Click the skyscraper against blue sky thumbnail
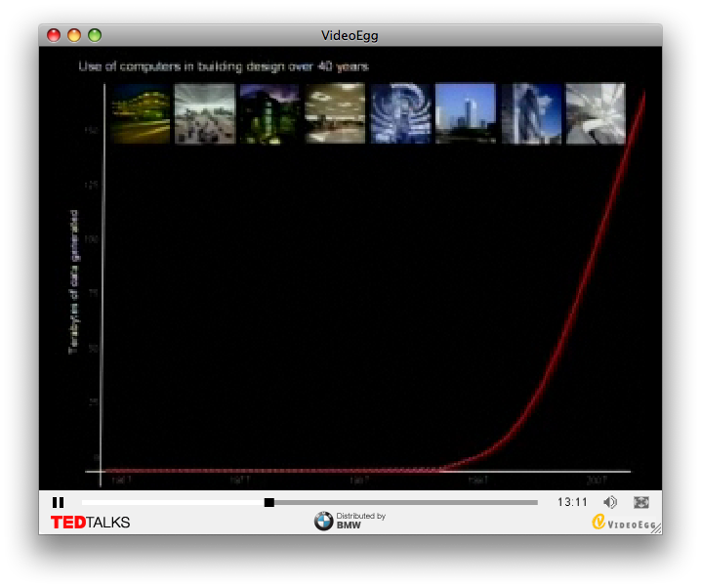 [466, 113]
